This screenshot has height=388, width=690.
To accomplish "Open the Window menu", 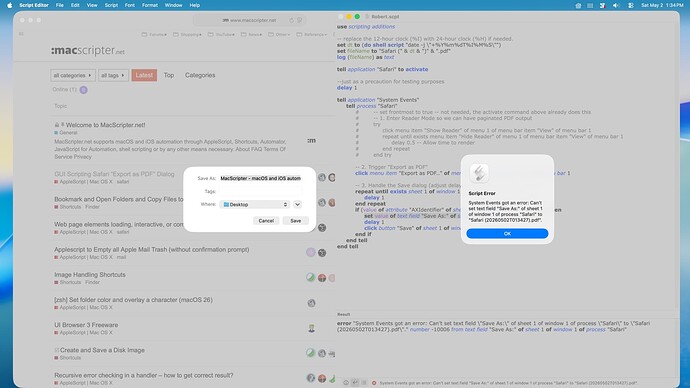I will (173, 5).
